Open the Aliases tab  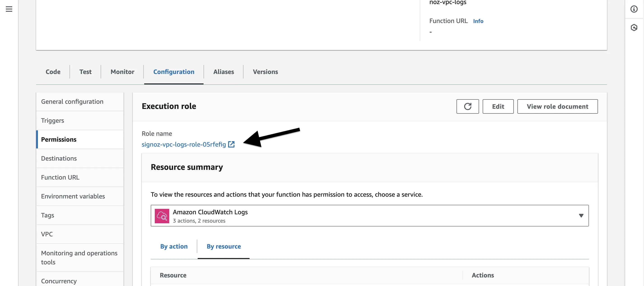pyautogui.click(x=223, y=72)
